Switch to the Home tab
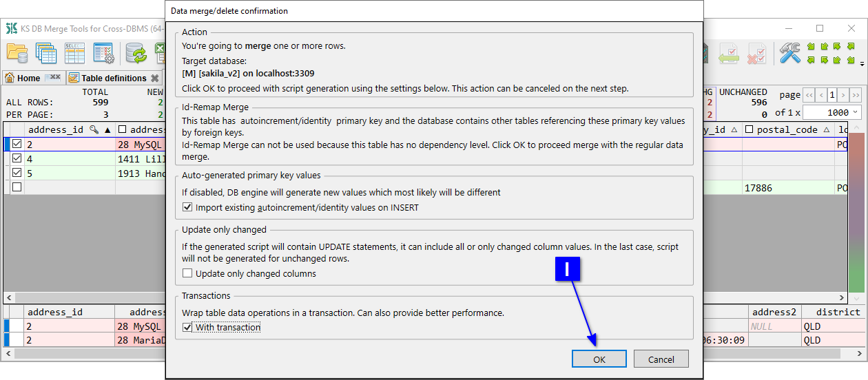Screen dimensions: 868x380 click(x=28, y=78)
